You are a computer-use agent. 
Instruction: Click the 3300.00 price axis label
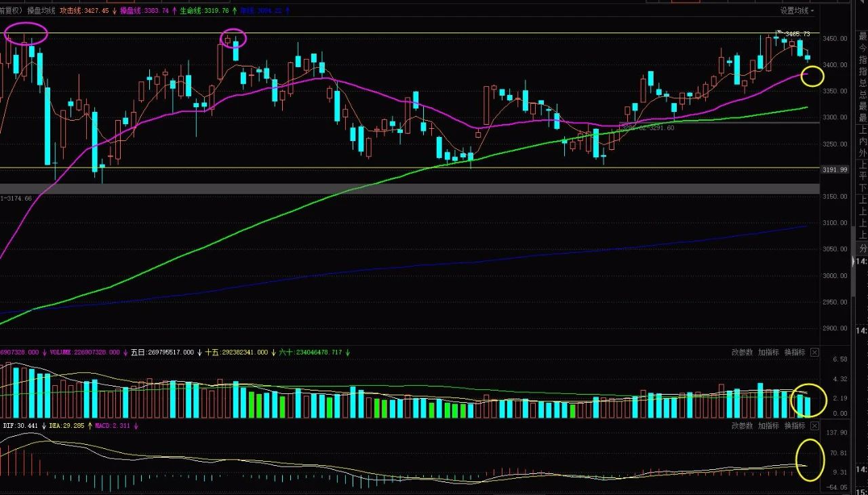(835, 118)
